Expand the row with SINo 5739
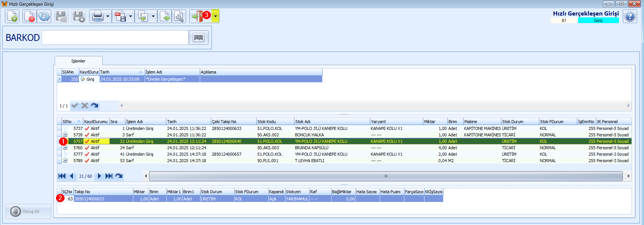Image resolution: width=644 pixels, height=225 pixels. pyautogui.click(x=65, y=135)
